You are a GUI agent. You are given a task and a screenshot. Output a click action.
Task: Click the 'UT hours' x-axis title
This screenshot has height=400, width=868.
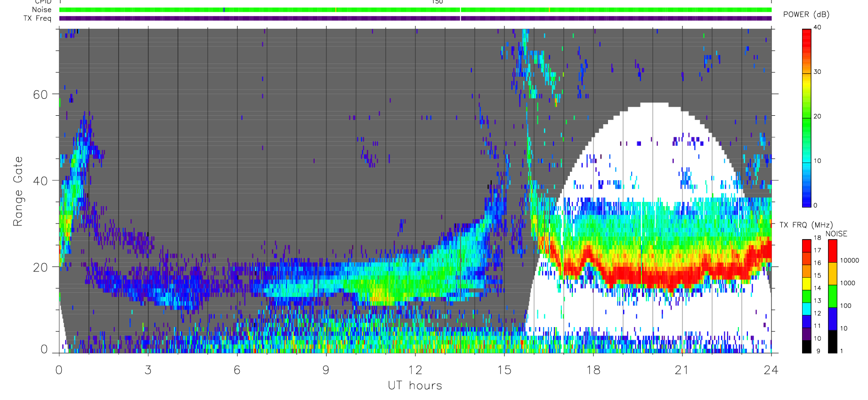(415, 386)
